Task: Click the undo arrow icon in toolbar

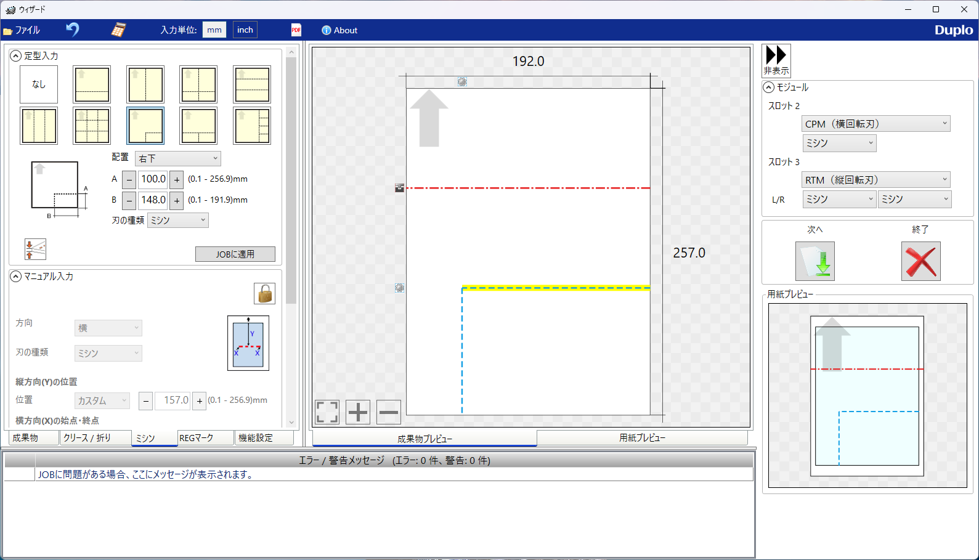Action: pyautogui.click(x=73, y=30)
